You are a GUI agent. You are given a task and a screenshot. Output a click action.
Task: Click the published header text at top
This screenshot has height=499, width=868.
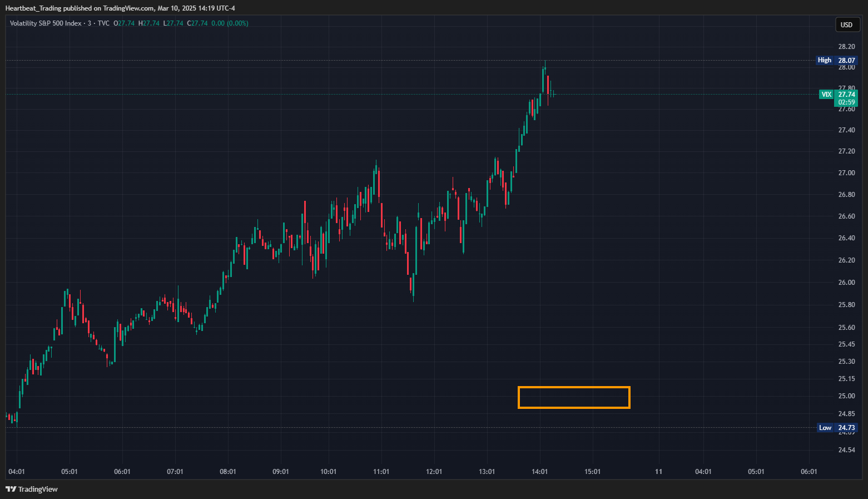pyautogui.click(x=120, y=8)
